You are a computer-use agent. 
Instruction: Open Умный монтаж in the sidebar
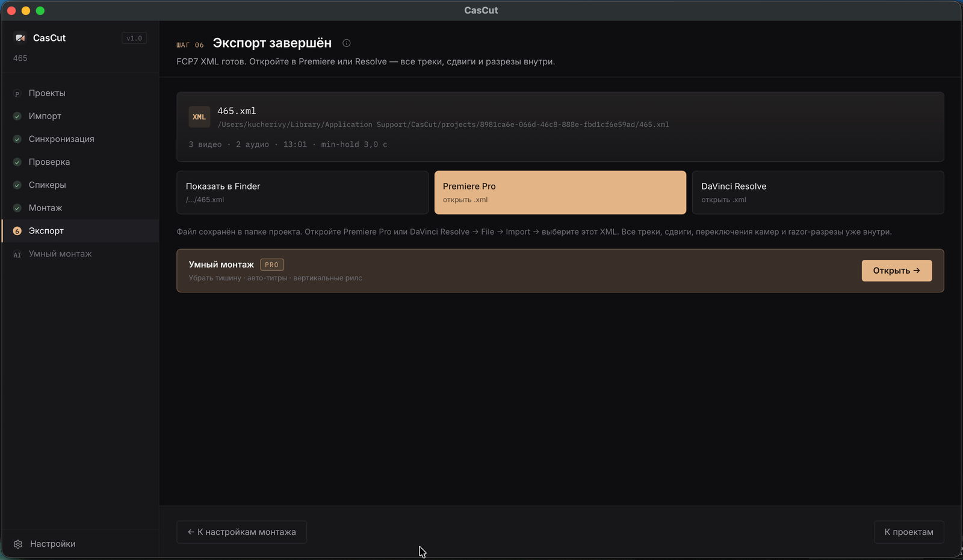(x=81, y=254)
